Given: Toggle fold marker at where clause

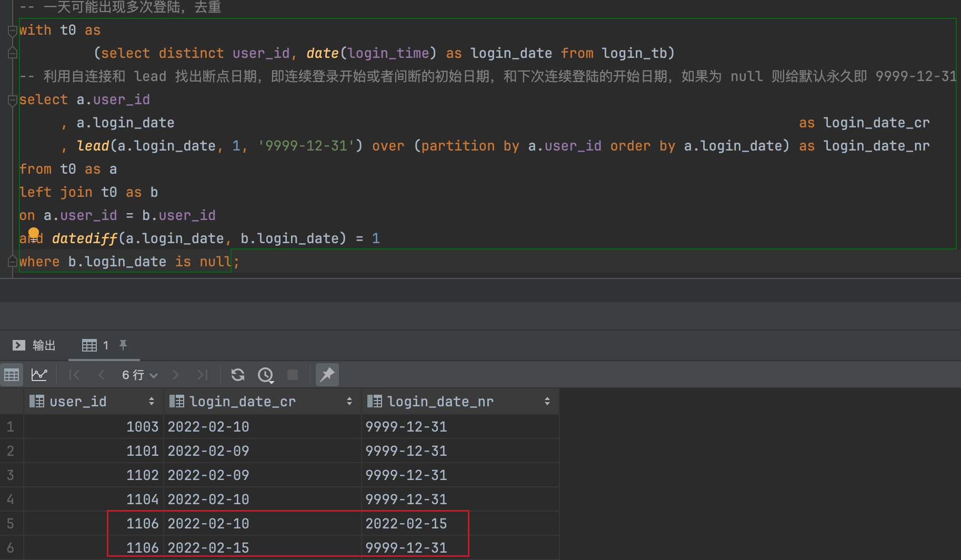Looking at the screenshot, I should [13, 262].
